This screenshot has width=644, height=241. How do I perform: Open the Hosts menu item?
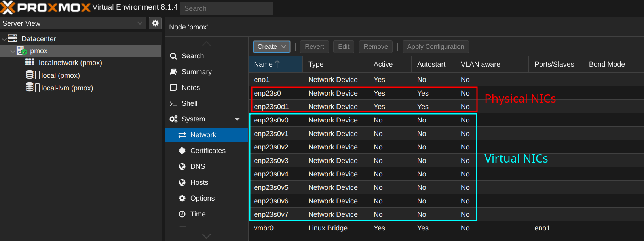[x=206, y=182]
